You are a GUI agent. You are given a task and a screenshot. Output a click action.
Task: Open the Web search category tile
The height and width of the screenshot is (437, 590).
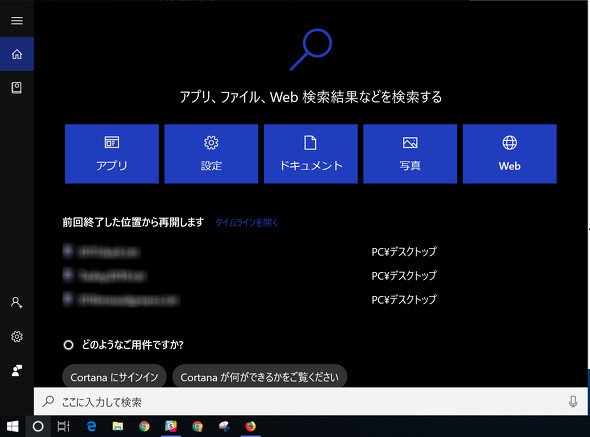[509, 154]
